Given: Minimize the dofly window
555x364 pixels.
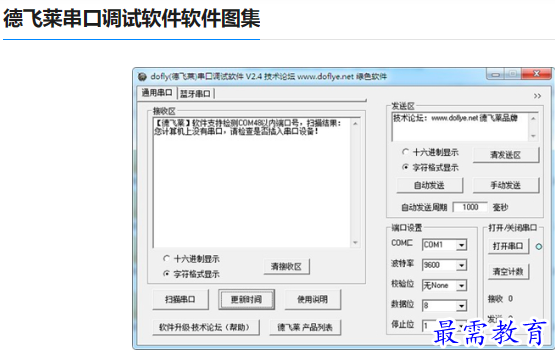Looking at the screenshot, I should tap(496, 74).
